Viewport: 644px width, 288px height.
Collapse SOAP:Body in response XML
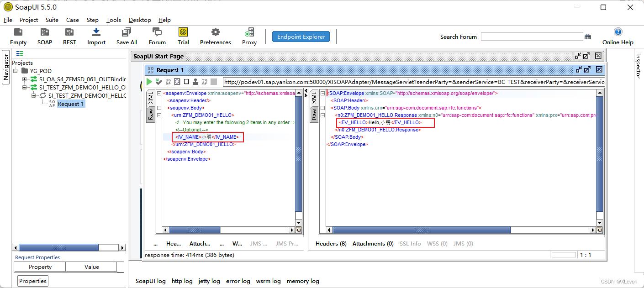click(x=322, y=108)
